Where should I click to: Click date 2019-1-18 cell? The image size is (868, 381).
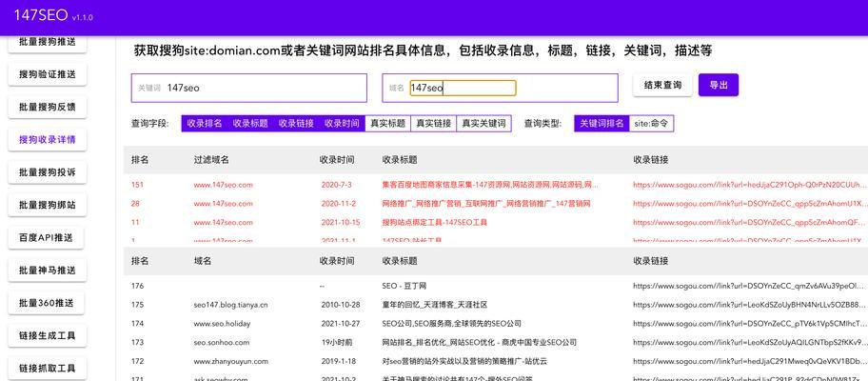tap(338, 362)
